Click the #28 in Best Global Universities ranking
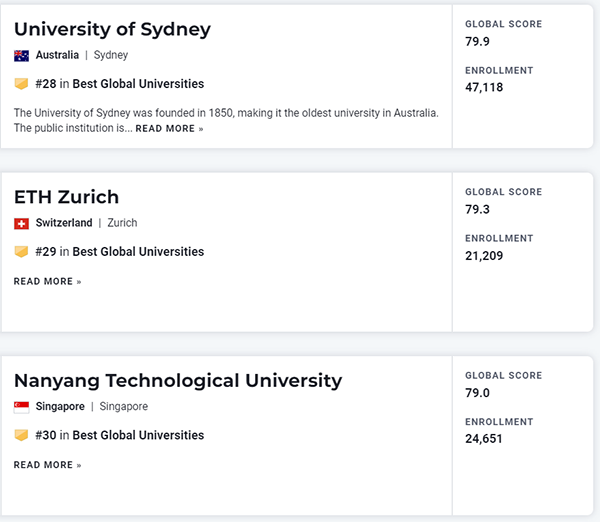The height and width of the screenshot is (522, 600). pyautogui.click(x=119, y=84)
